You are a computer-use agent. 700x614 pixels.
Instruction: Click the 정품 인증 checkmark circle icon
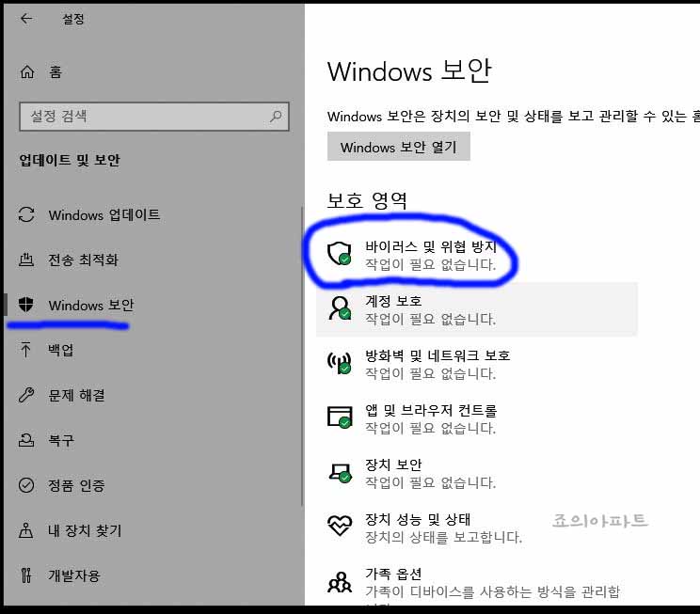tap(26, 484)
